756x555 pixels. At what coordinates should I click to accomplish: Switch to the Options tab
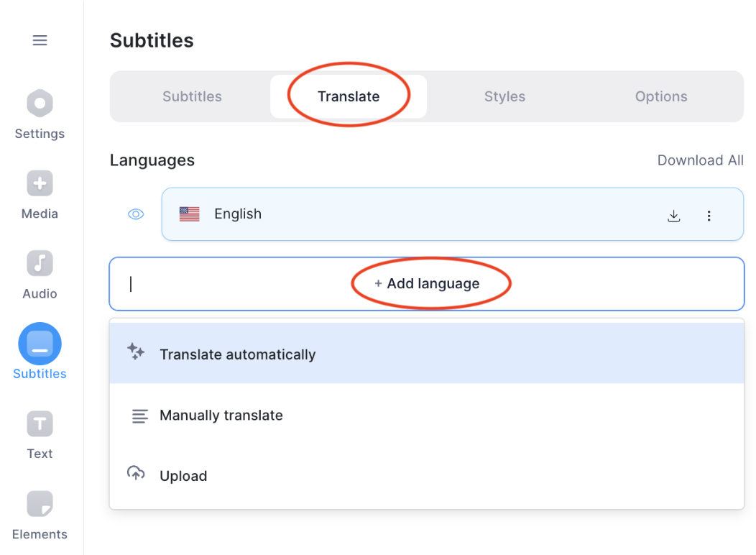point(661,96)
